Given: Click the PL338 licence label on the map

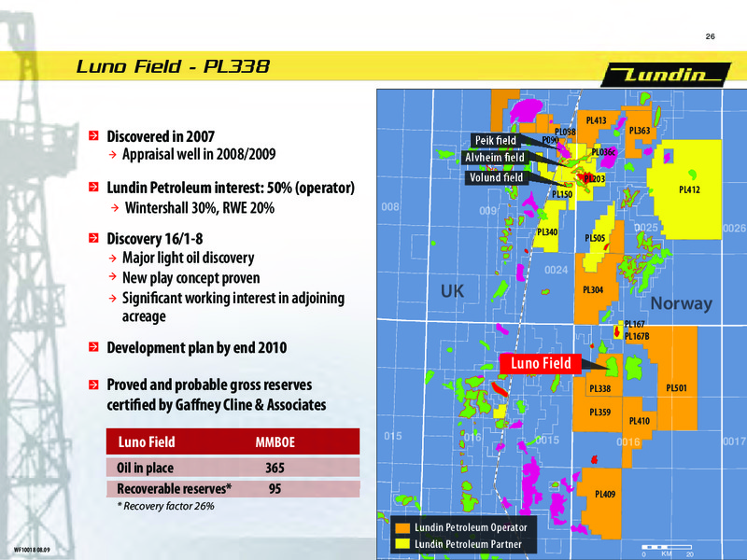Looking at the screenshot, I should point(599,388).
